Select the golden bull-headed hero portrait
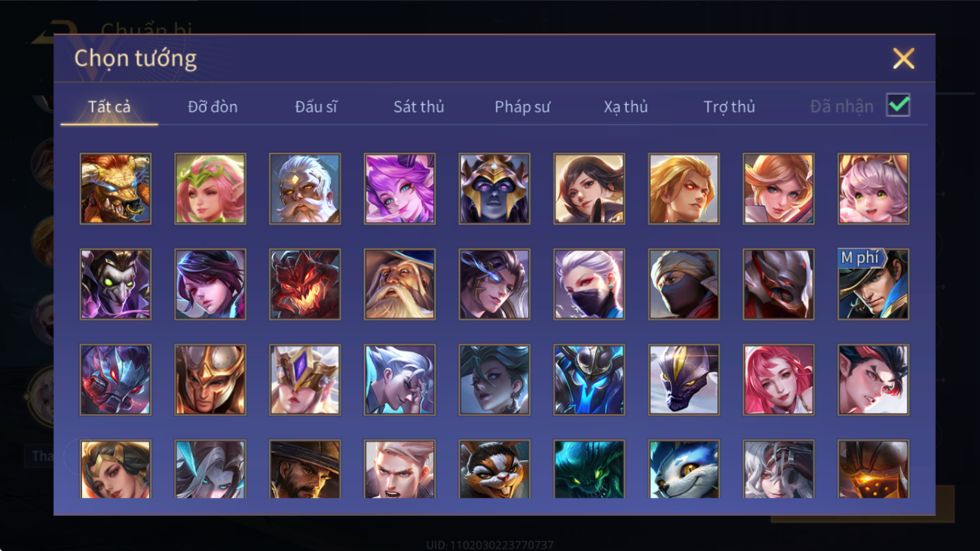Screen dimensions: 980x551 (x=115, y=189)
